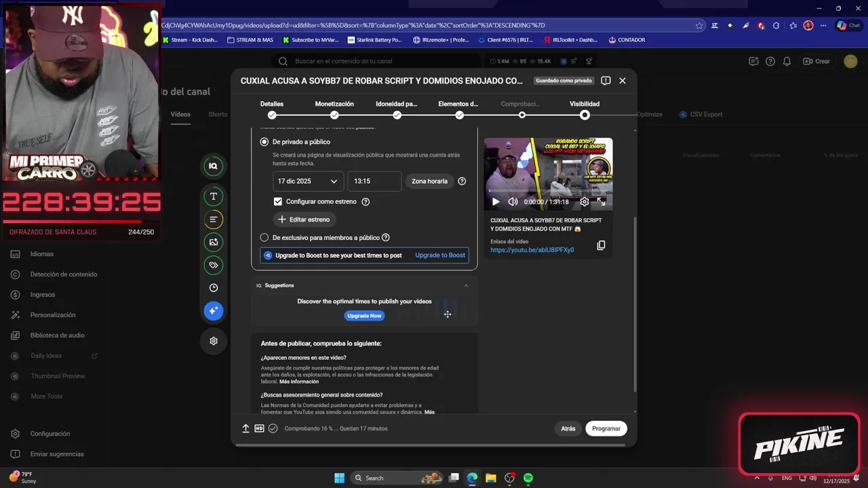
Task: Click the HD processing status icon
Action: click(x=259, y=428)
